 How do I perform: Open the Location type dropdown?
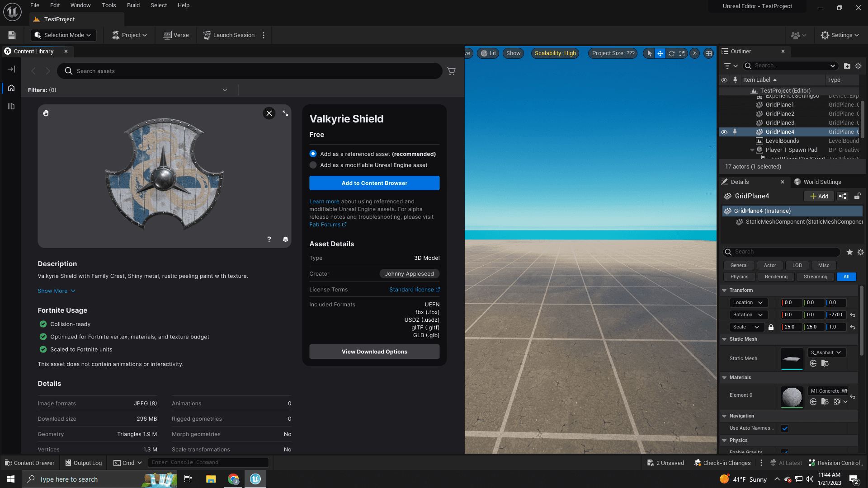(748, 303)
